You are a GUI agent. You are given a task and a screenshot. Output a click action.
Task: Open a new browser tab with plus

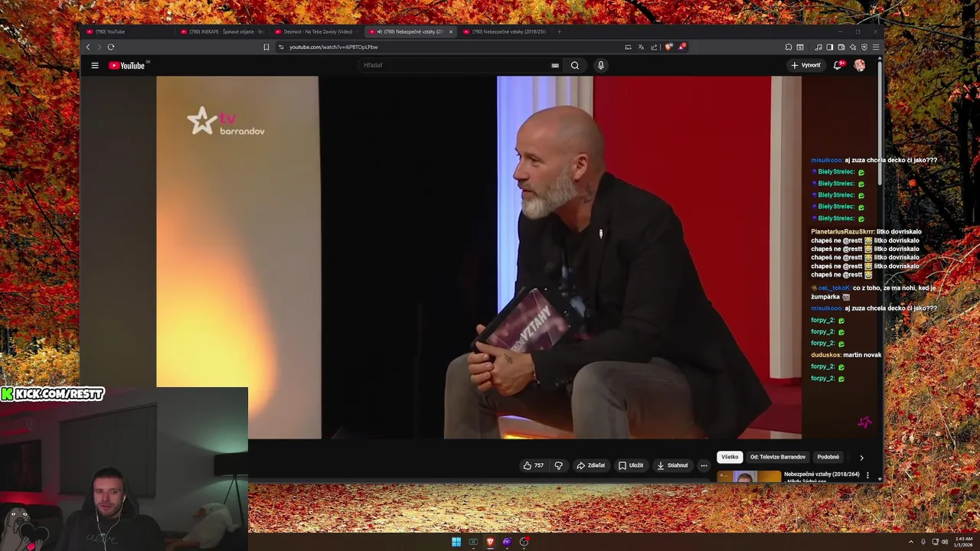(559, 31)
